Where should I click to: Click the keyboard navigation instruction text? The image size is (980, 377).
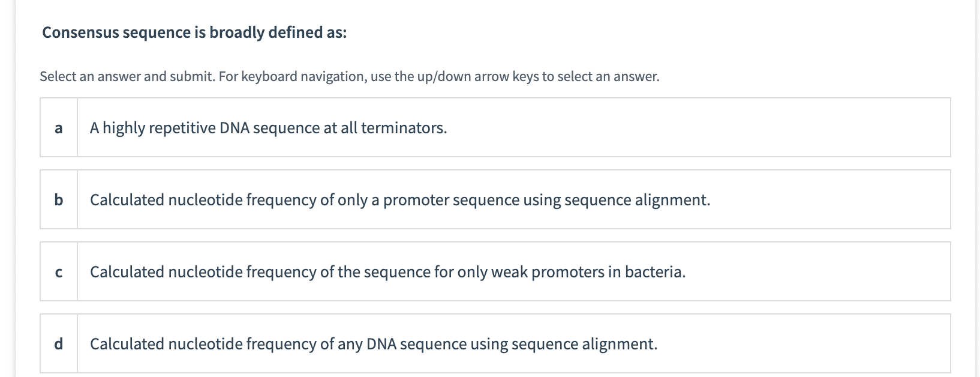click(x=349, y=76)
